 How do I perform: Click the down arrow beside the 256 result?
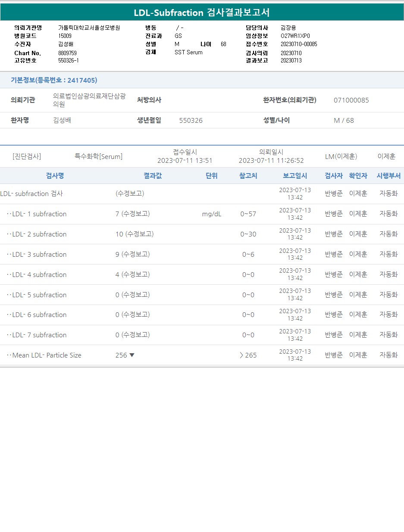(132, 355)
